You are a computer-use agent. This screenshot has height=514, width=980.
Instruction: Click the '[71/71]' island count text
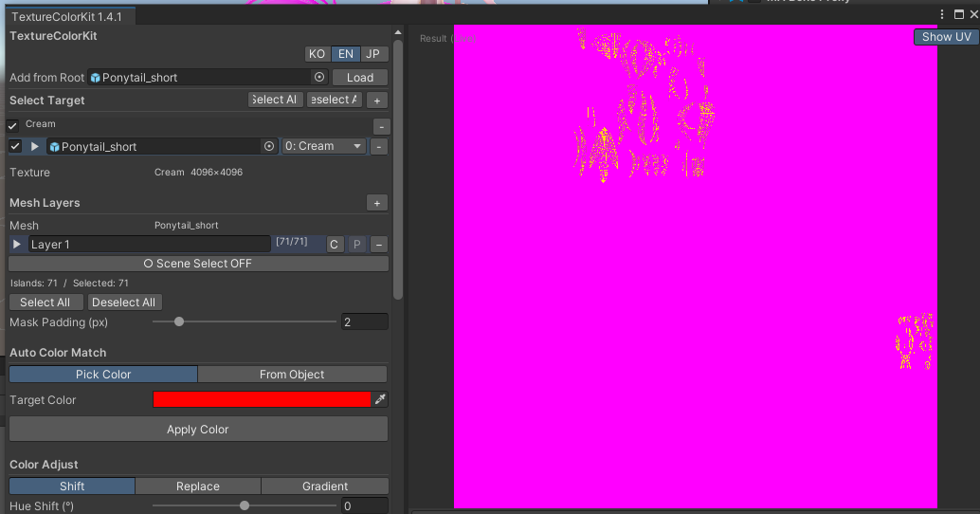(x=292, y=242)
